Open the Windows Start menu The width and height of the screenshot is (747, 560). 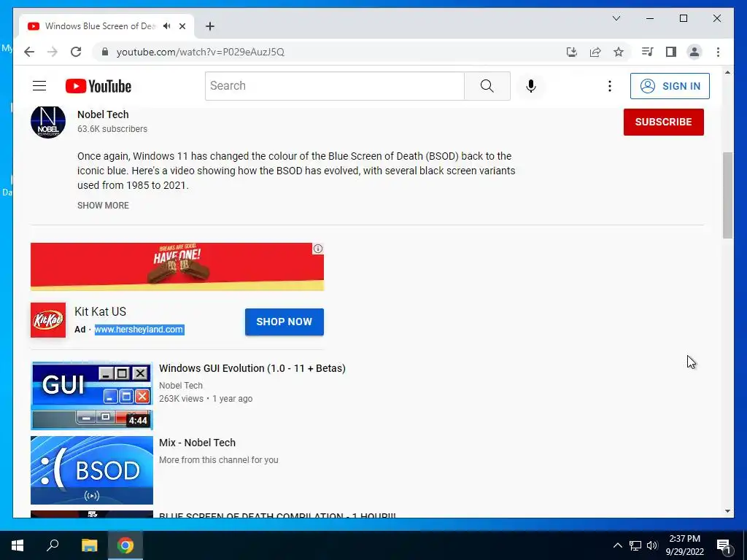coord(18,545)
